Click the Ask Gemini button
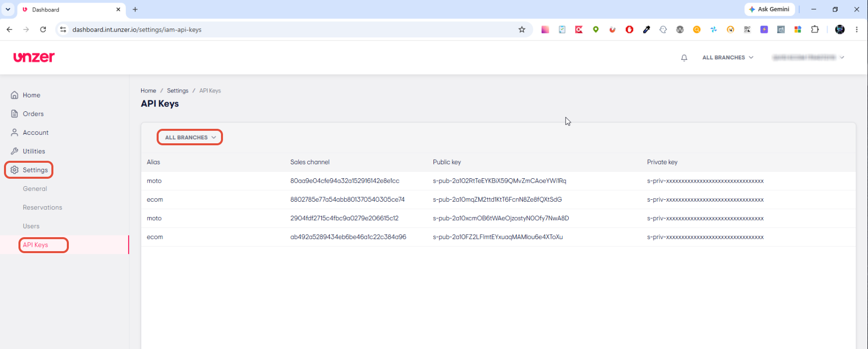This screenshot has width=868, height=349. coord(770,9)
